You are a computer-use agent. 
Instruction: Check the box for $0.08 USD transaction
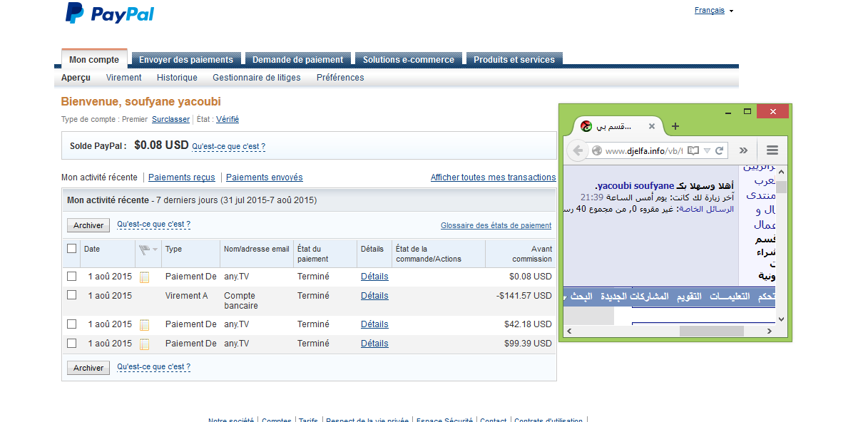(71, 276)
